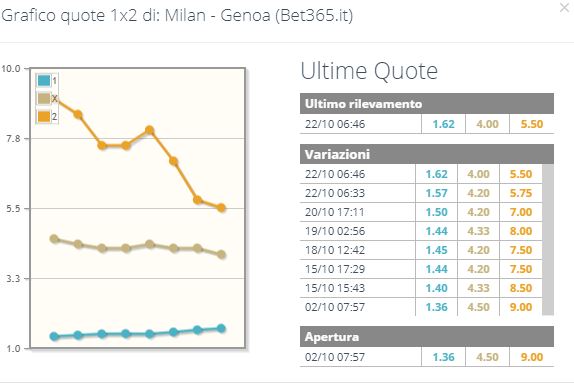Select the 22/10 06:33 variation row

click(421, 193)
